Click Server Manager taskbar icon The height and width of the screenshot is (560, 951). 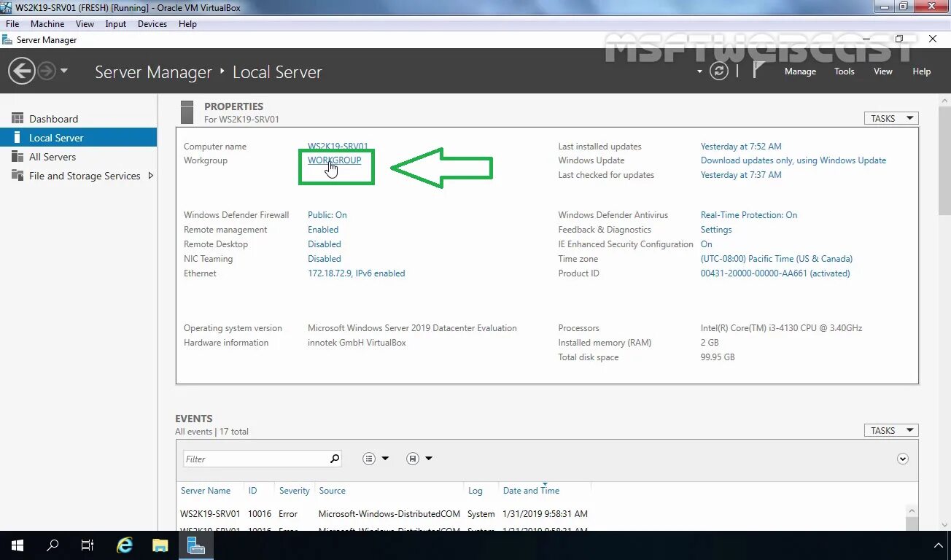click(x=195, y=545)
